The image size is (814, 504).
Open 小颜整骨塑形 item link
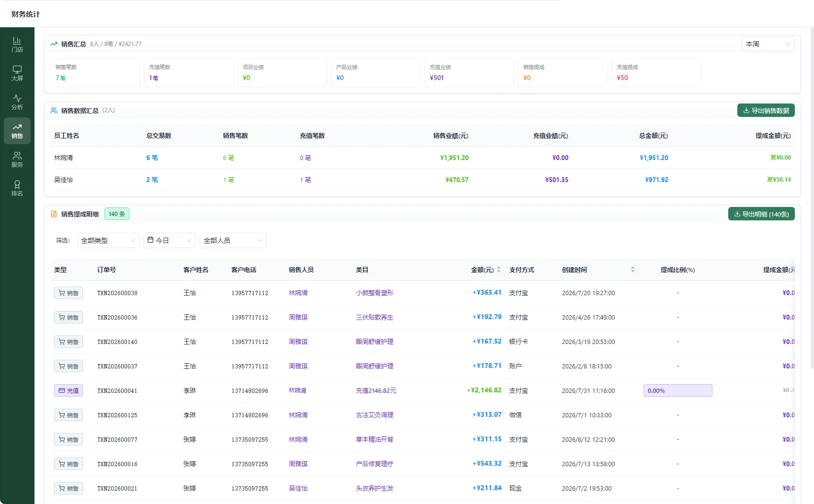(375, 293)
